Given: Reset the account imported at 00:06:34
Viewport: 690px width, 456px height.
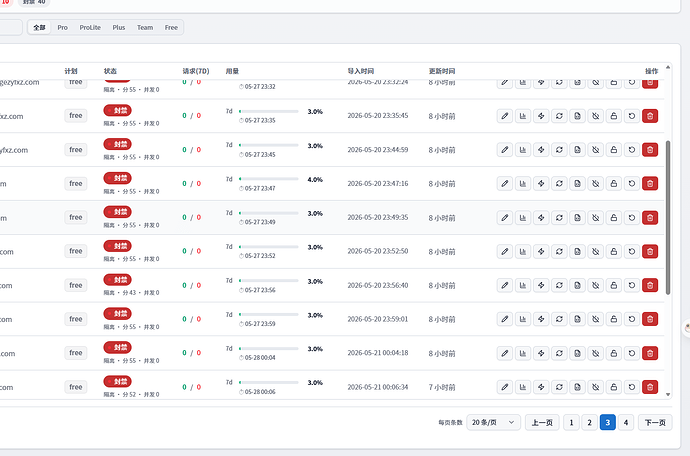Looking at the screenshot, I should [x=631, y=387].
